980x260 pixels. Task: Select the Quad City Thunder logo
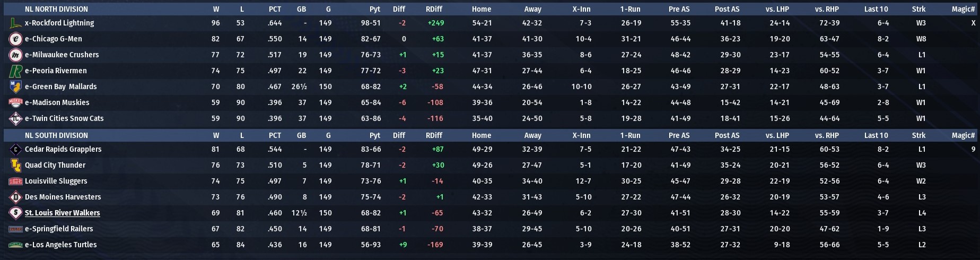point(15,166)
